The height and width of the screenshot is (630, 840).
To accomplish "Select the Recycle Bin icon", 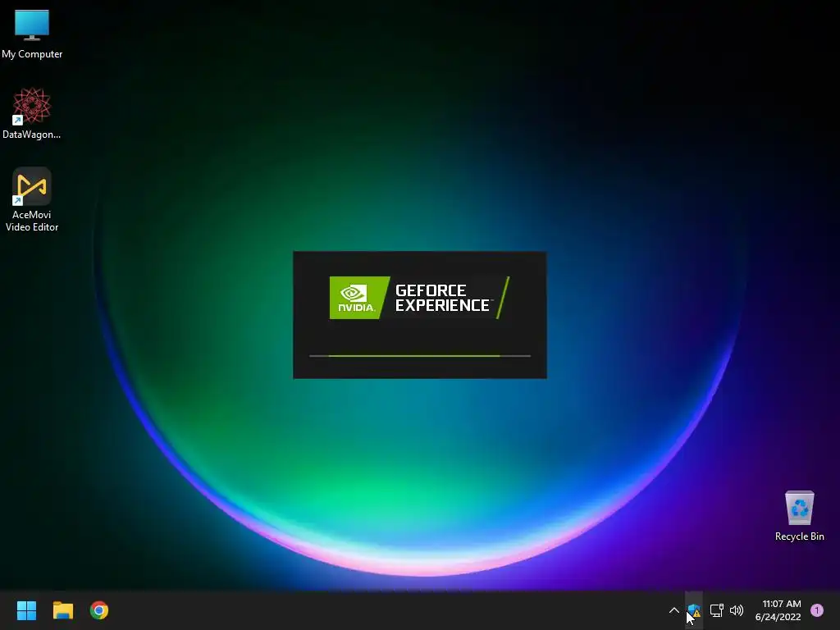I will coord(799,515).
